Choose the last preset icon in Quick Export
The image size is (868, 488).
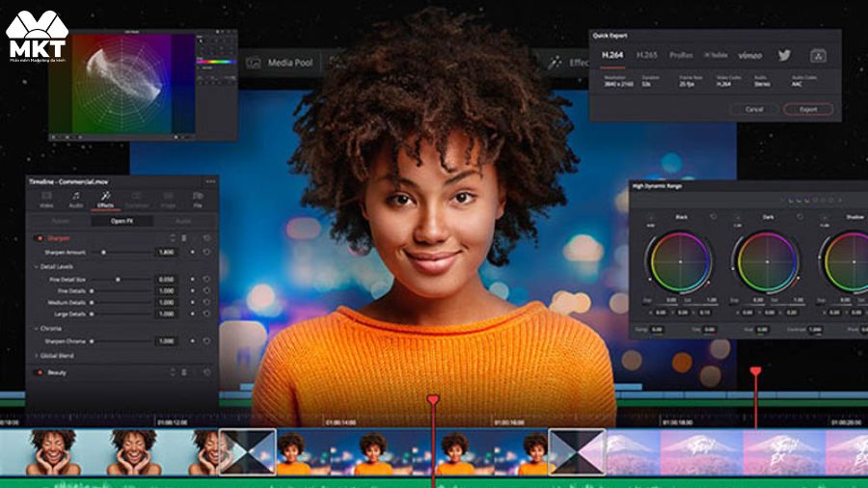click(x=818, y=55)
